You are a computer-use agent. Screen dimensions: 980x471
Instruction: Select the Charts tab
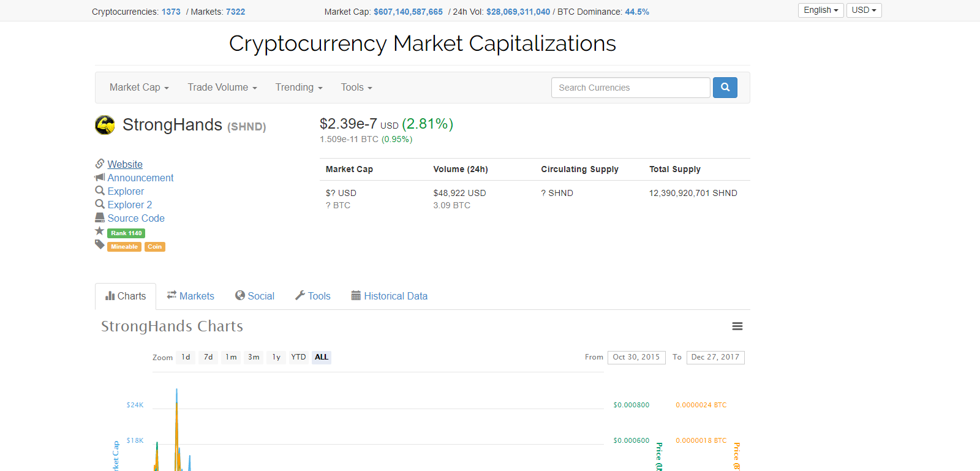126,296
